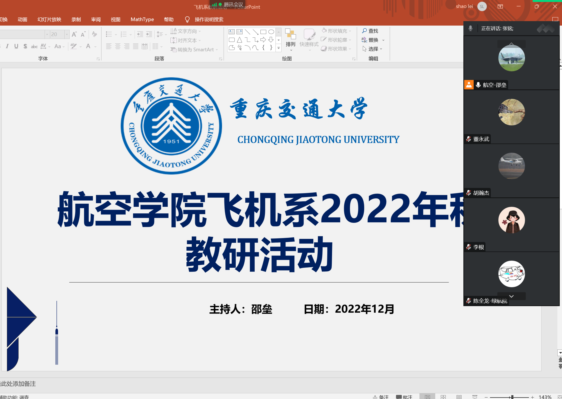Click the decrease font size icon
Viewport: 563px width, 400px height.
[83, 34]
